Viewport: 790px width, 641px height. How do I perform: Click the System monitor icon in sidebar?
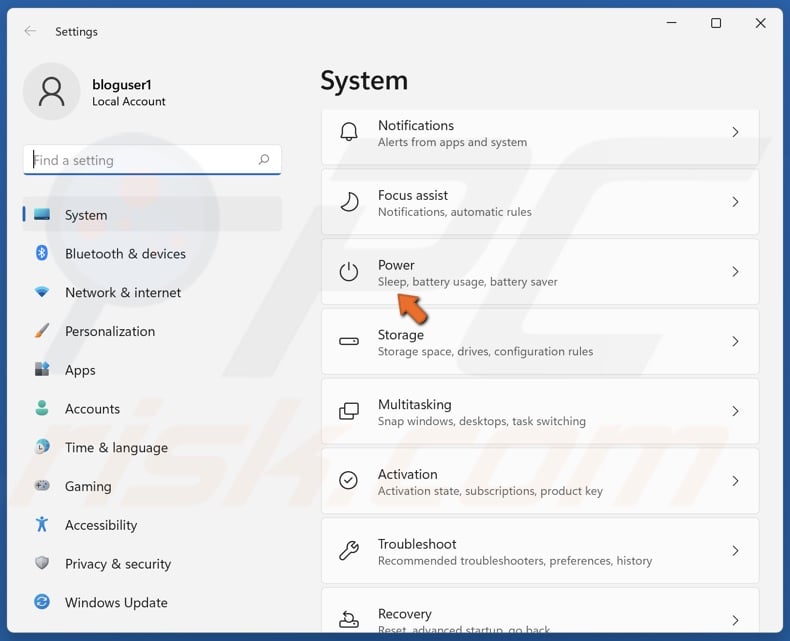[x=42, y=215]
